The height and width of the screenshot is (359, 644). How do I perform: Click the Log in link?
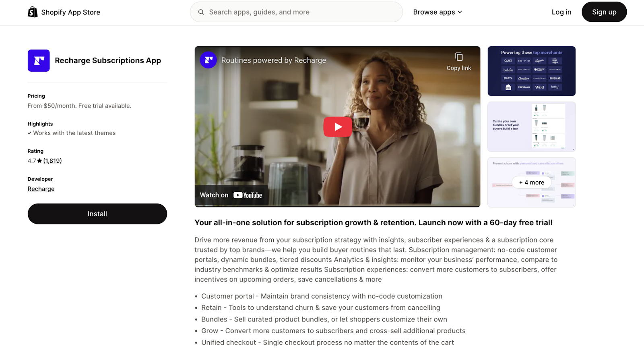coord(561,12)
